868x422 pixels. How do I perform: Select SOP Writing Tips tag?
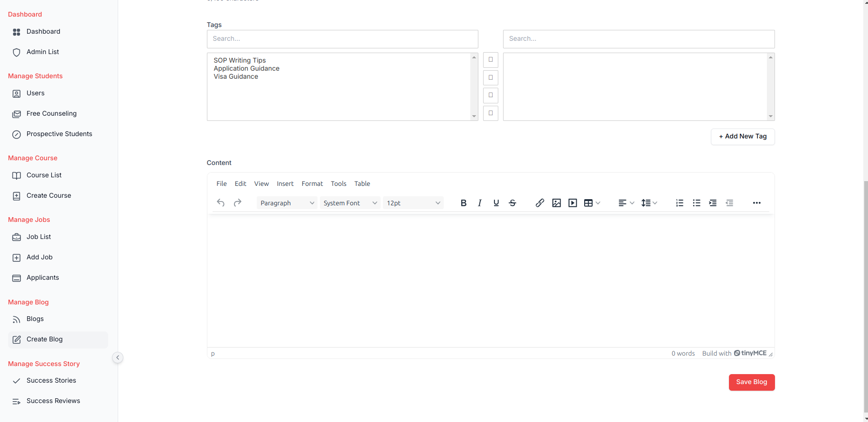(x=240, y=60)
